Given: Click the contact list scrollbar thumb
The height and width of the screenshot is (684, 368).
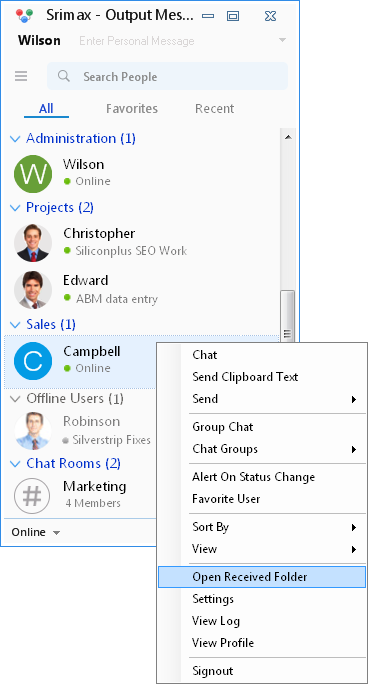Looking at the screenshot, I should 288,316.
